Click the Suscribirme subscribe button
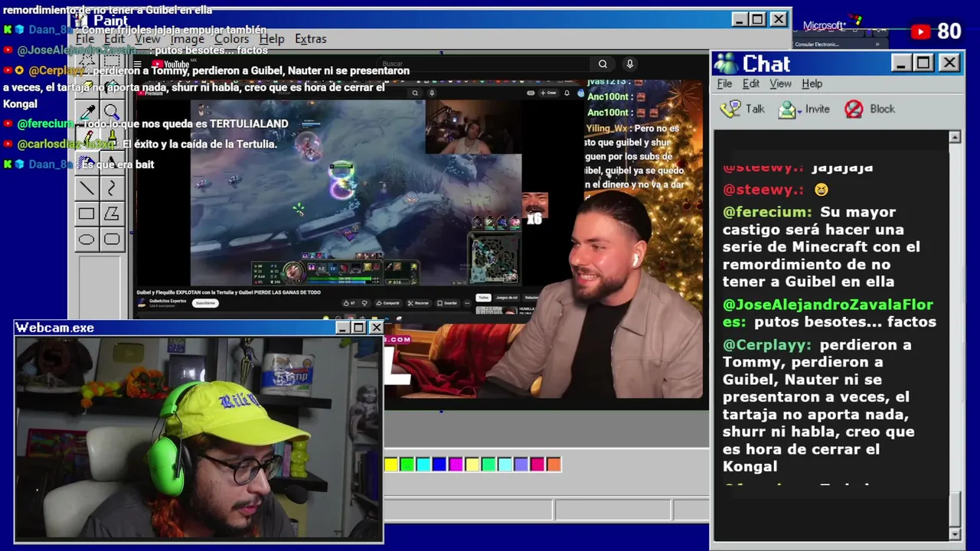The width and height of the screenshot is (980, 551). pyautogui.click(x=205, y=303)
